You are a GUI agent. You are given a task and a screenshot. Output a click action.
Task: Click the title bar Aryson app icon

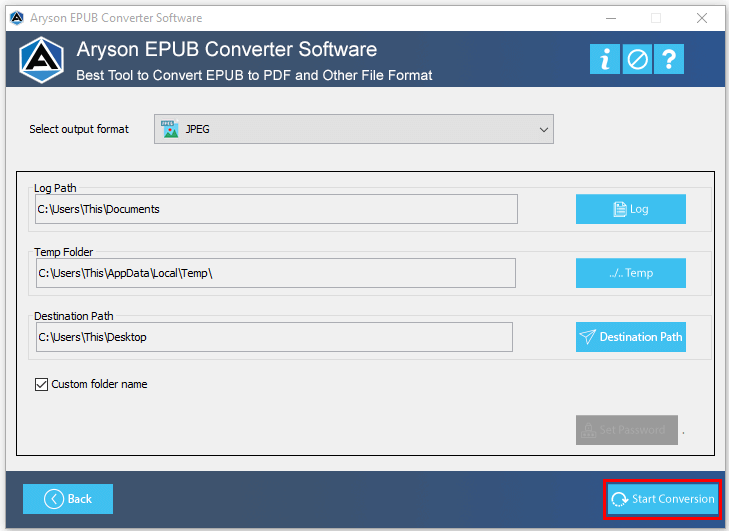point(17,18)
